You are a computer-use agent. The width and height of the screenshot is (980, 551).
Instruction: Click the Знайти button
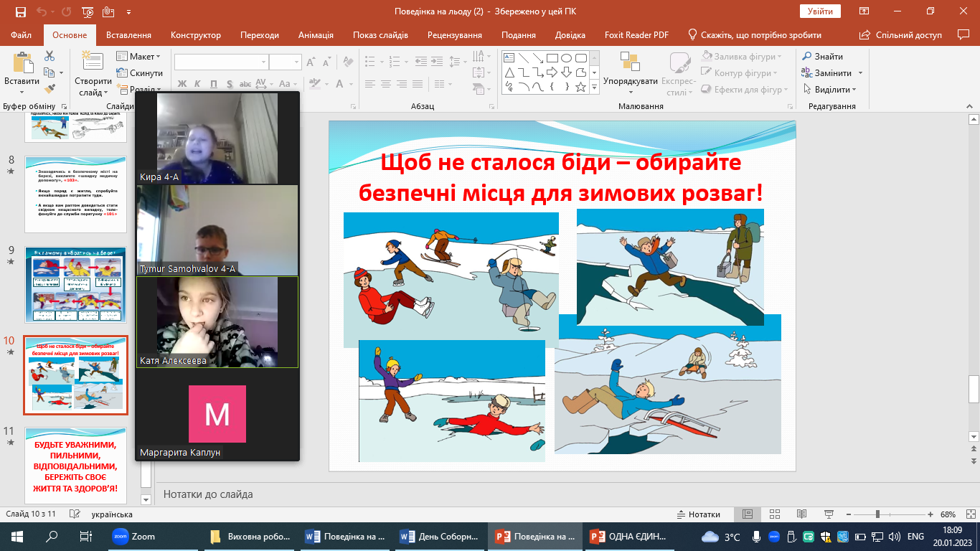pos(823,57)
